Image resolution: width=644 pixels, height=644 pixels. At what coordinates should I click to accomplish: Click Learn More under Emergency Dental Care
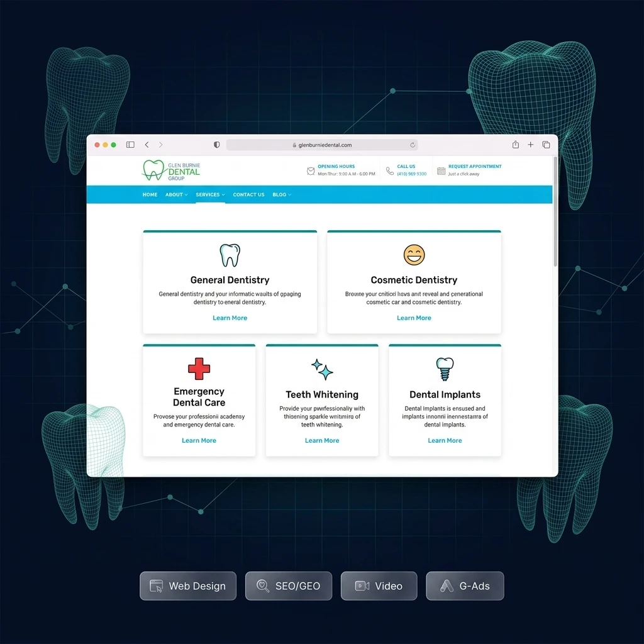pyautogui.click(x=199, y=440)
